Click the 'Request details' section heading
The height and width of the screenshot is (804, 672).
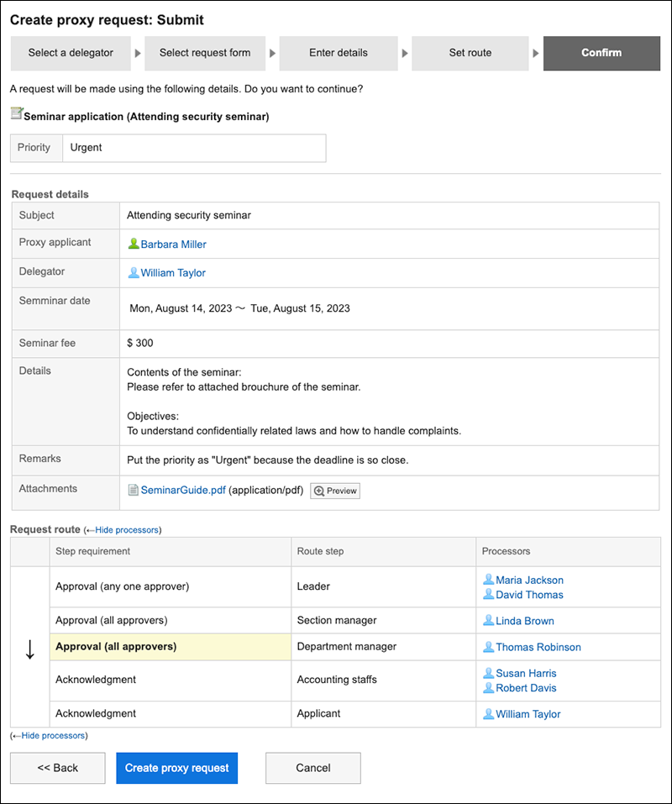click(x=50, y=194)
